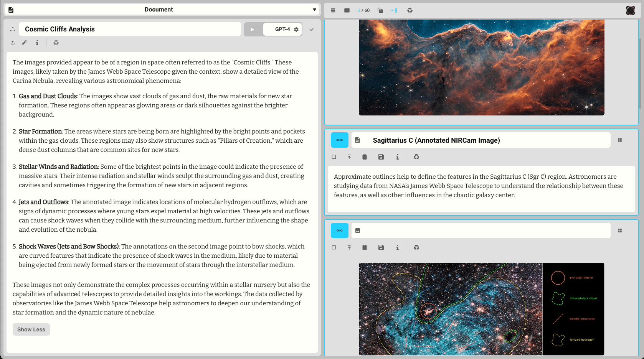This screenshot has width=644, height=359.
Task: Save the untitled image card
Action: pos(381,247)
